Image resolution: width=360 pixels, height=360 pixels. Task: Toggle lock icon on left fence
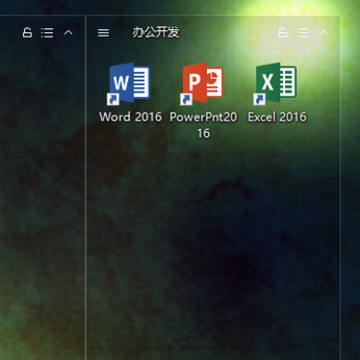point(27,33)
